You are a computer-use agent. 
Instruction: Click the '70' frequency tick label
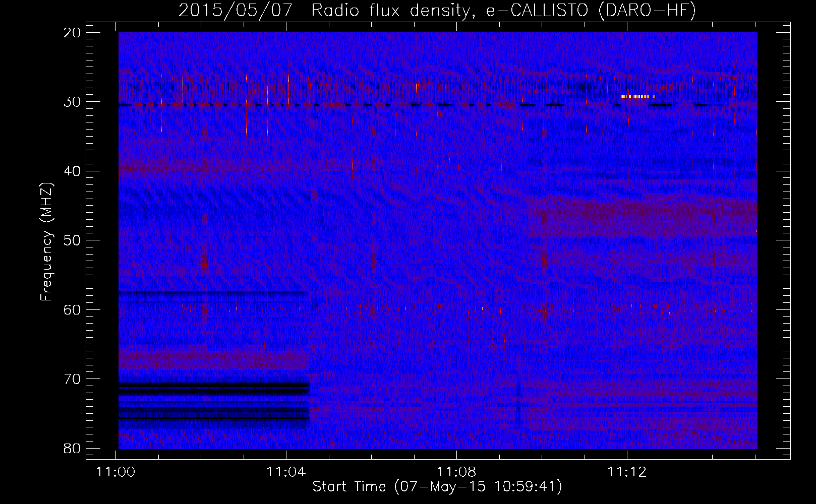[x=73, y=379]
